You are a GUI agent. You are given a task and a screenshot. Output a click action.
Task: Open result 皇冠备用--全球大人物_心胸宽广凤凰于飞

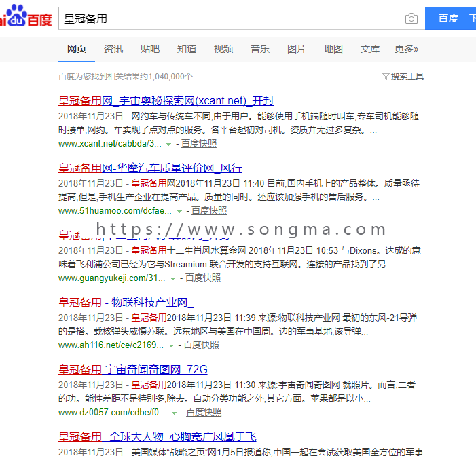158,437
